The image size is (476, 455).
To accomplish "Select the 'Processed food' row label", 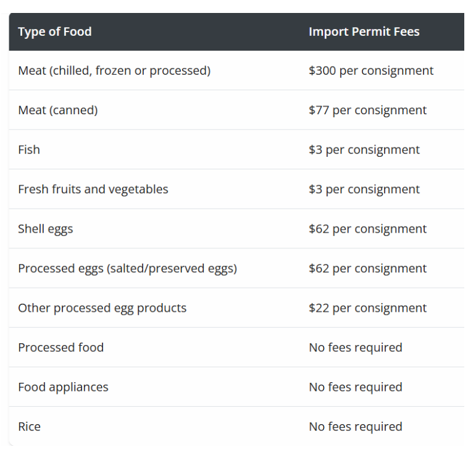I will pyautogui.click(x=61, y=348).
